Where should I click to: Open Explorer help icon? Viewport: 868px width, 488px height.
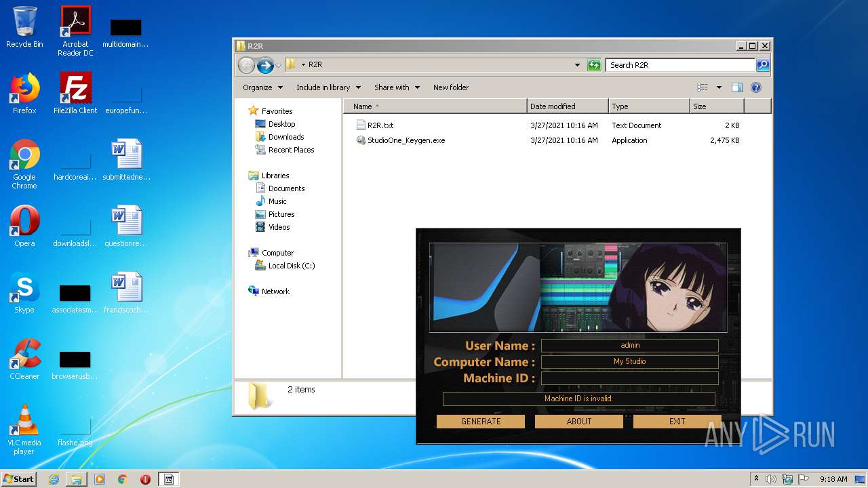coord(756,87)
